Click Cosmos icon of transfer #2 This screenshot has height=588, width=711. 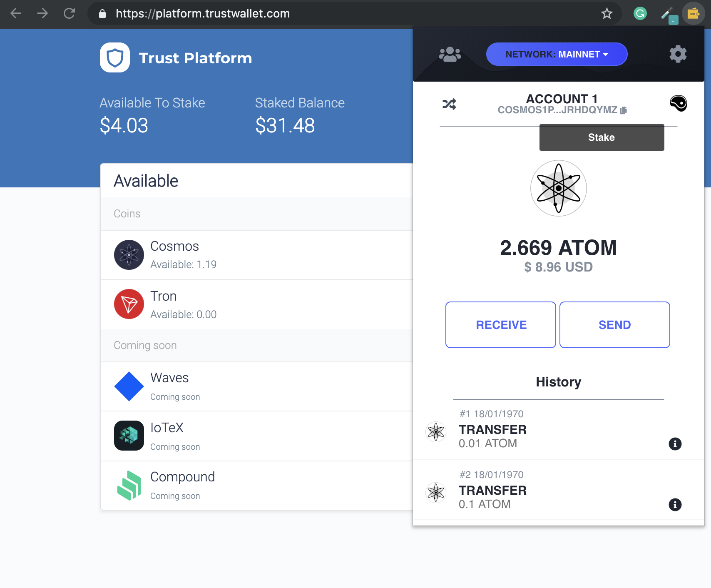pyautogui.click(x=436, y=493)
